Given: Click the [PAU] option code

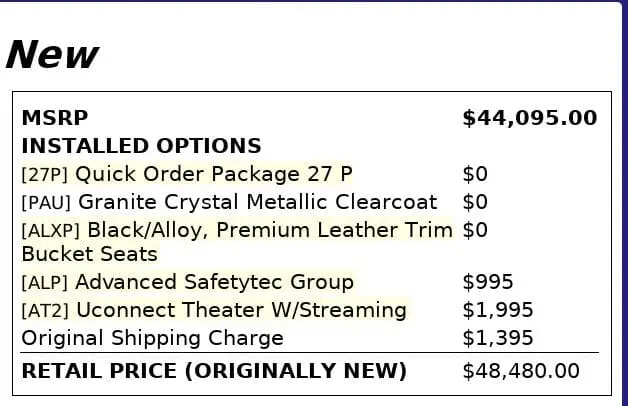Looking at the screenshot, I should pyautogui.click(x=46, y=203).
